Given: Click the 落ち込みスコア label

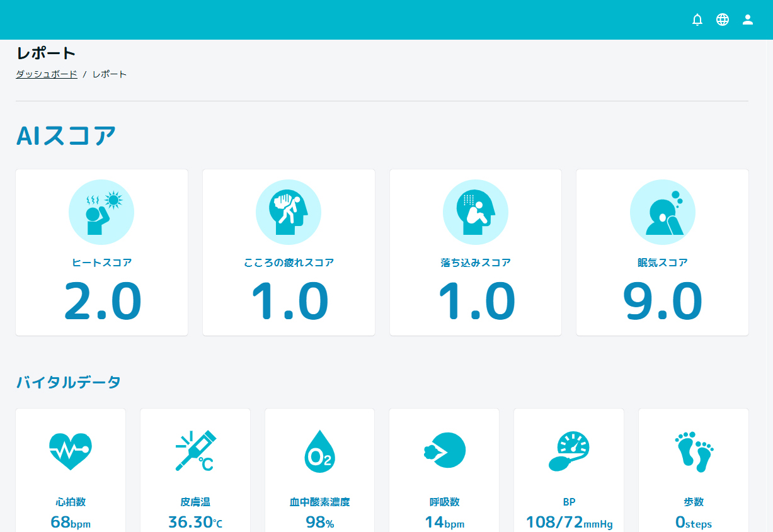Looking at the screenshot, I should coord(476,263).
